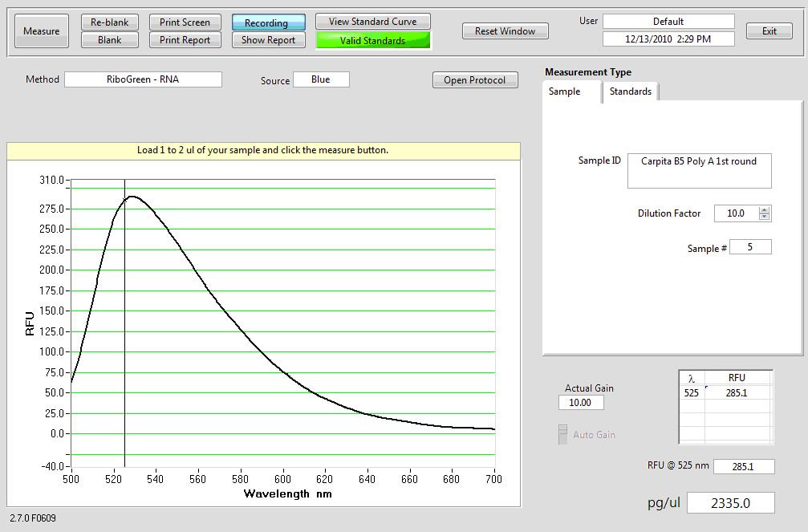The image size is (808, 532).
Task: Open Protocol button click
Action: pyautogui.click(x=474, y=80)
